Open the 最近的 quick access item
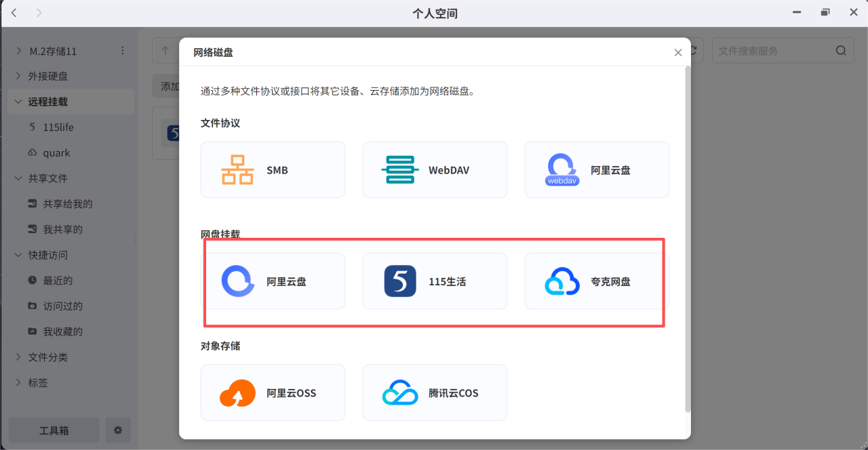This screenshot has width=868, height=450. click(58, 281)
